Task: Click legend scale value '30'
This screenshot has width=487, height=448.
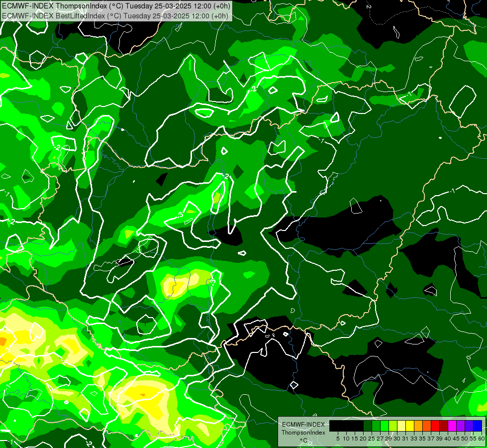Action: [x=397, y=439]
